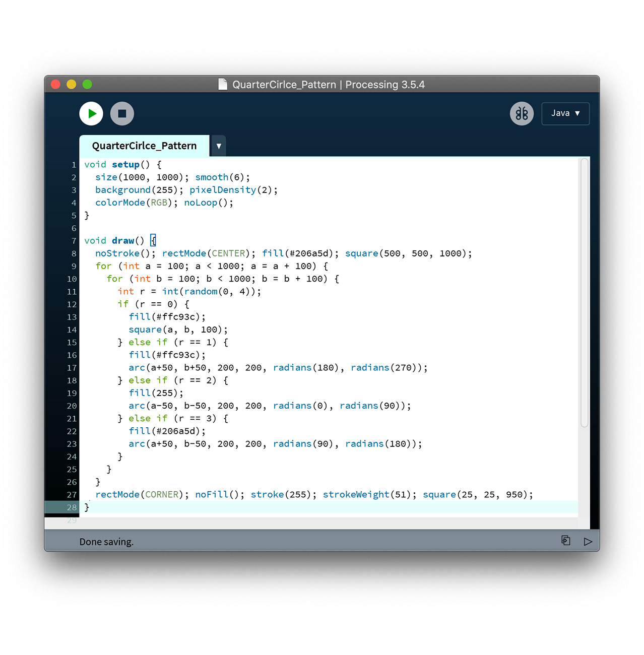Click 'CORNER' on line 27
The image size is (644, 655).
(x=162, y=495)
